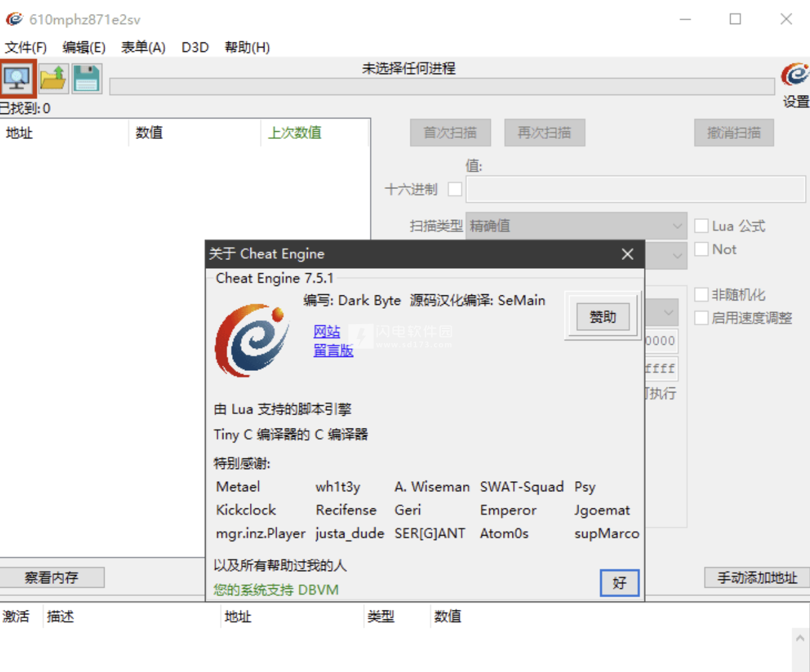Maximize the Cheat Engine main window

click(x=735, y=19)
